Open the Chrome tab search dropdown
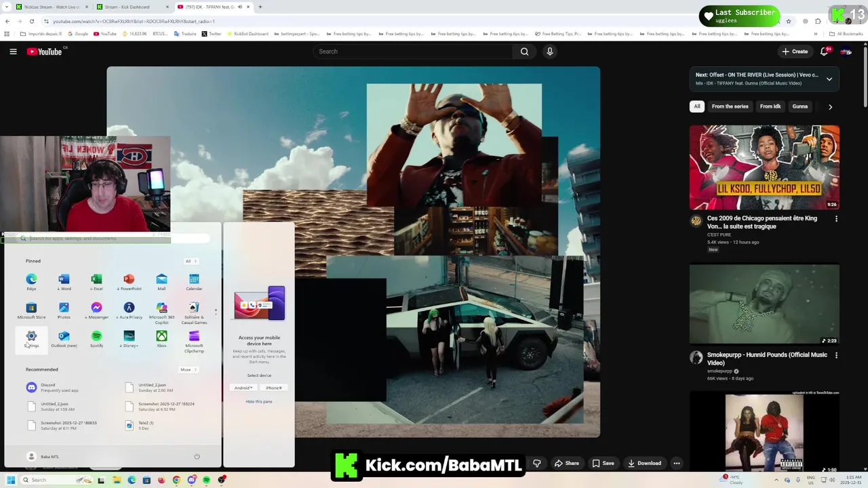 (x=7, y=7)
